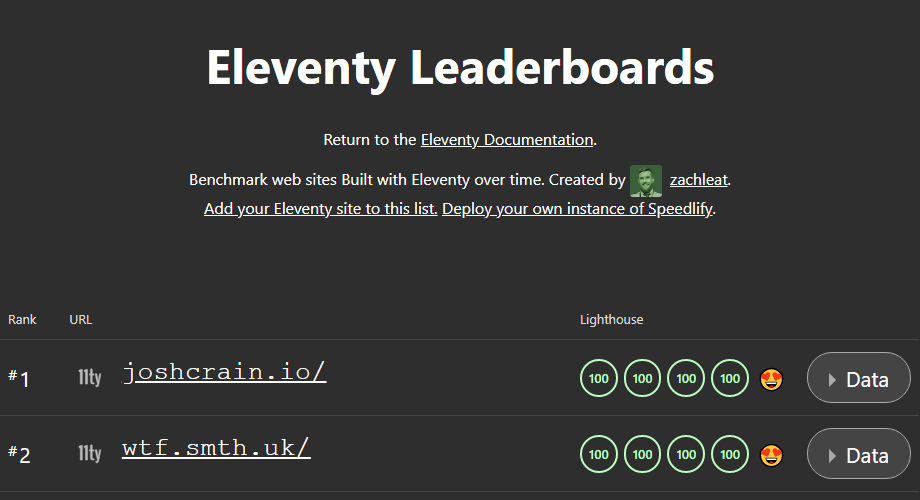This screenshot has height=500, width=920.
Task: Click third Lighthouse 100 score for wtf.smth.uk
Action: (x=686, y=454)
